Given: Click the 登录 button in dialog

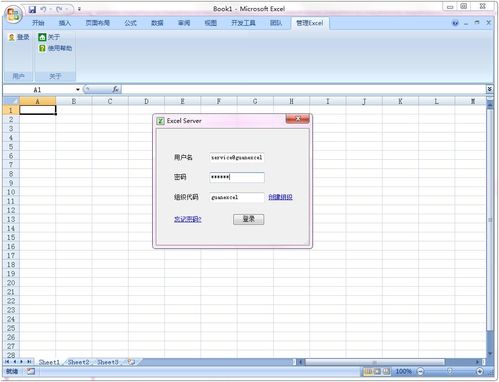Looking at the screenshot, I should tap(249, 219).
